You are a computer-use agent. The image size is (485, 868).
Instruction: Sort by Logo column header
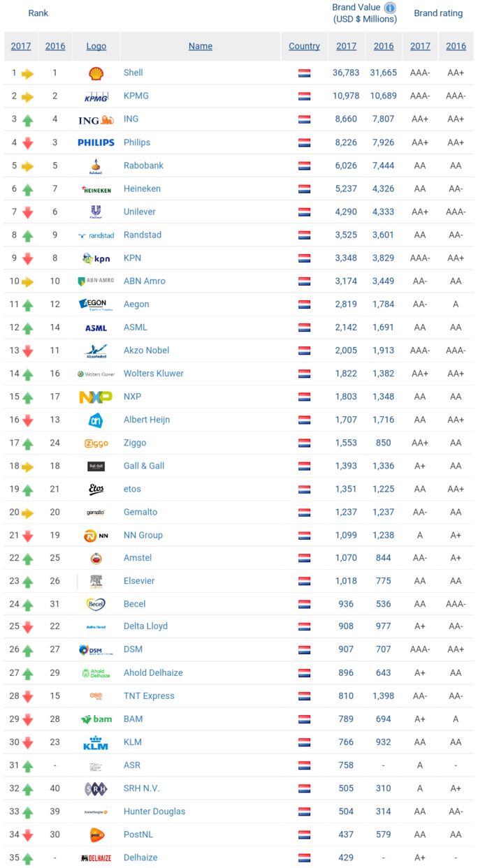click(96, 46)
